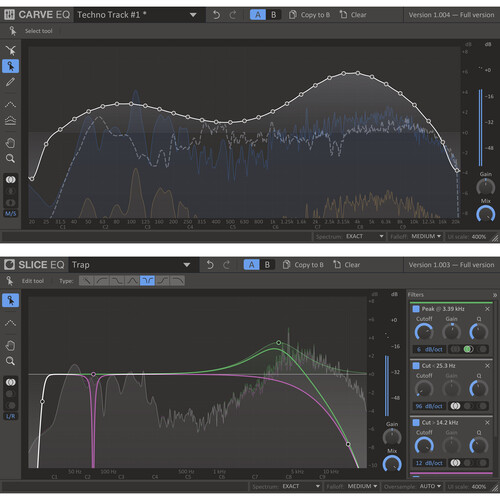Undo last change in Slice EQ
This screenshot has width=500, height=500.
coord(210,265)
